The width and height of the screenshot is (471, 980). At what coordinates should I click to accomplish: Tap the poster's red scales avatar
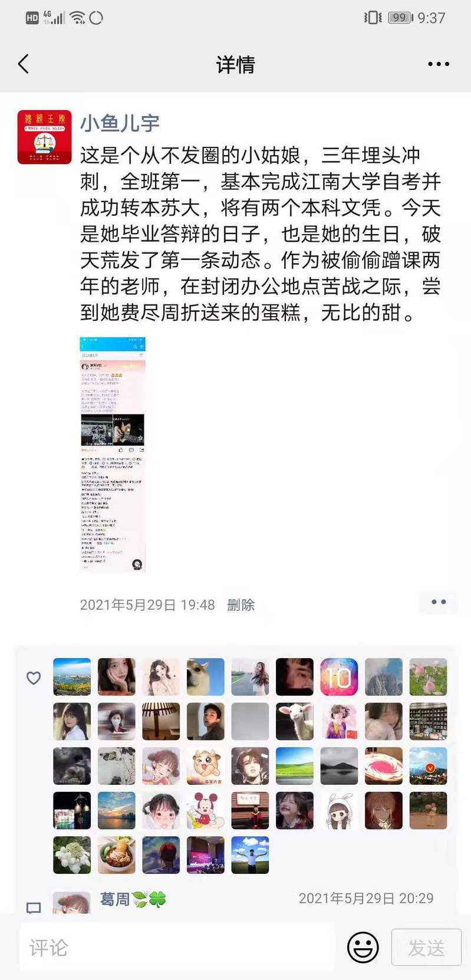(x=45, y=137)
